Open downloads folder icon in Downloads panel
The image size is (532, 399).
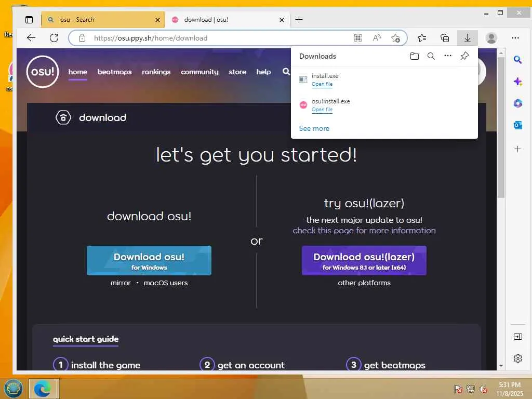414,56
